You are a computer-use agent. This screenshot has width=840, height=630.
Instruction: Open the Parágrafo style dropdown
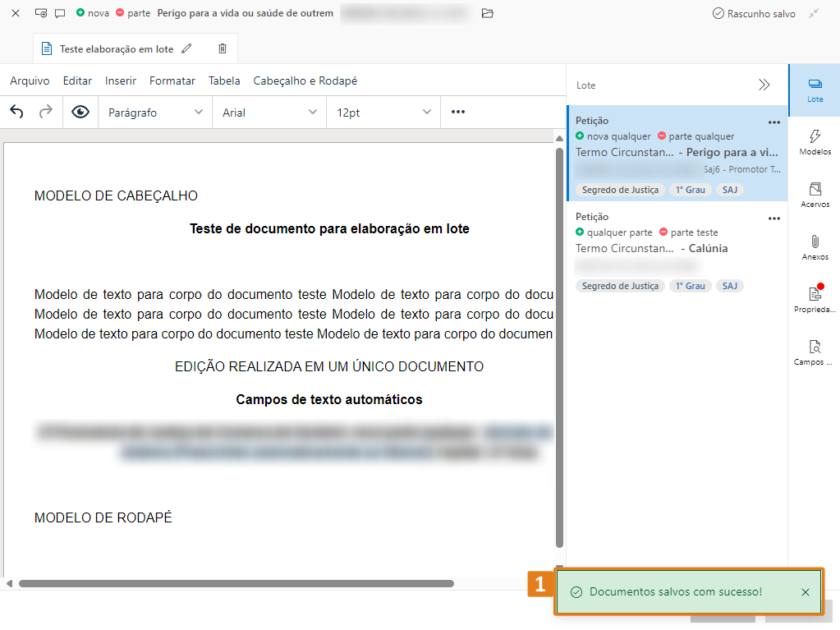click(x=156, y=112)
